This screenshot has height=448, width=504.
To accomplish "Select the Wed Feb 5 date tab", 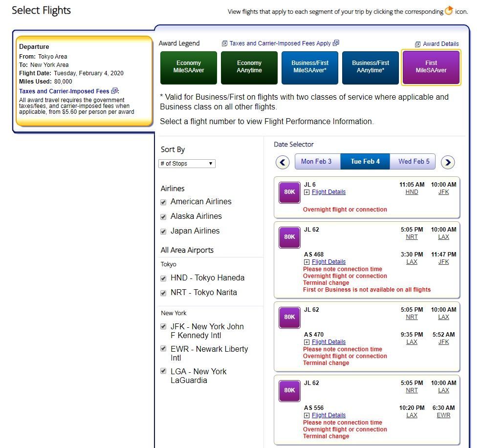I will pos(413,162).
